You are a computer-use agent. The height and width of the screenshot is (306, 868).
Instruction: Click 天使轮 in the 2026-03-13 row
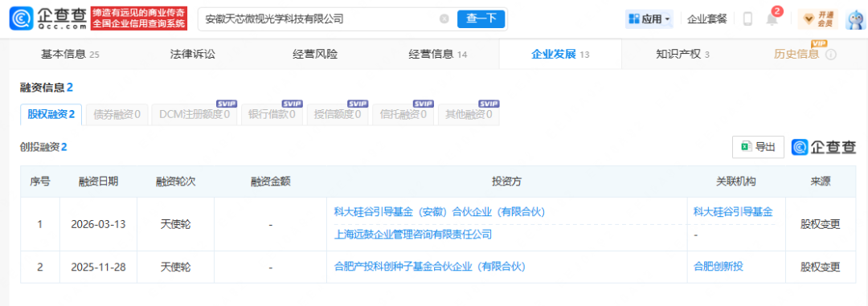pyautogui.click(x=175, y=224)
